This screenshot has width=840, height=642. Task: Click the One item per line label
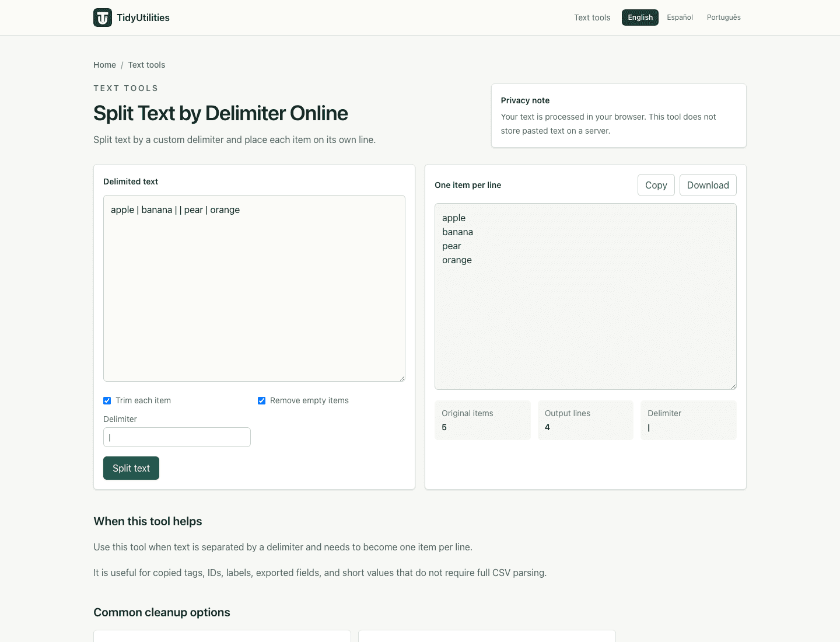[x=468, y=185]
